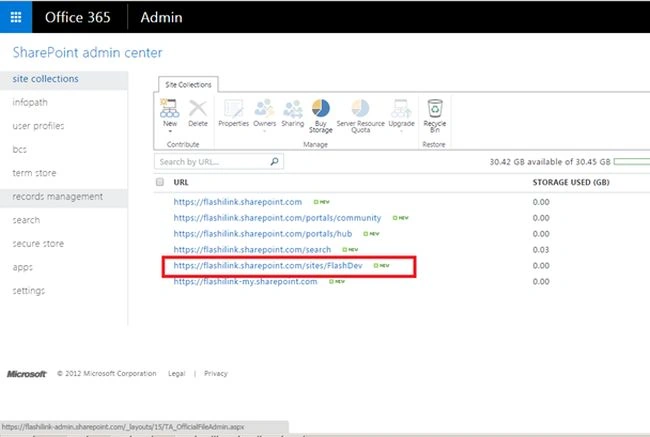Screen dimensions: 650x437
Task: Select the Sharing ribbon icon
Action: [x=293, y=109]
